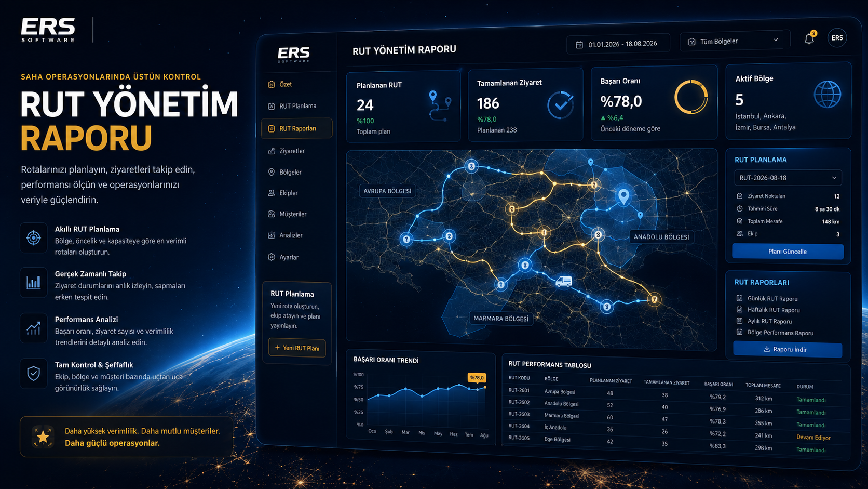The height and width of the screenshot is (489, 868).
Task: Click the BAŞARI ORANI column header
Action: point(718,384)
